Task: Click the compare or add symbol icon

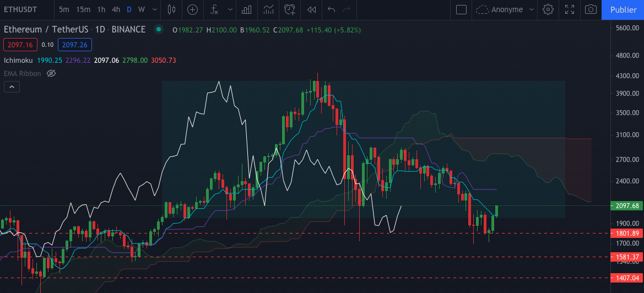Action: click(193, 9)
